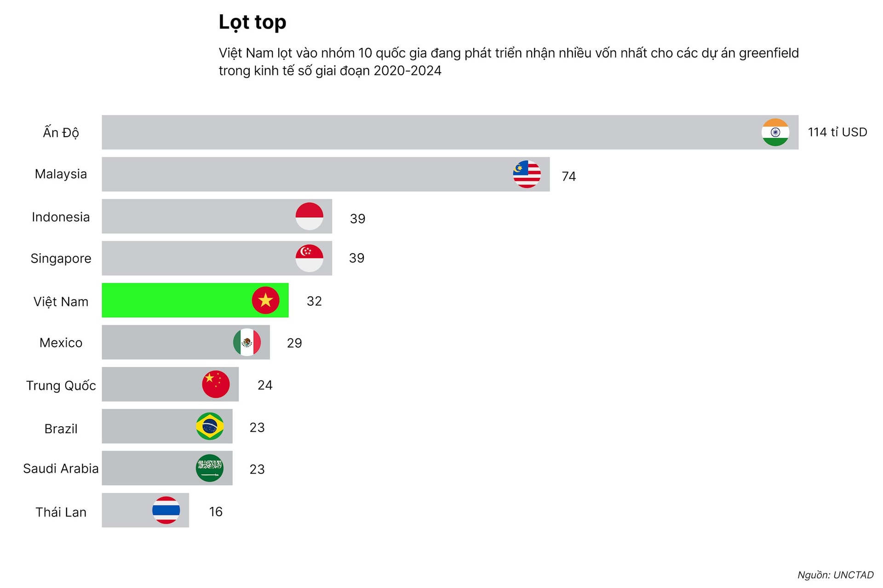883x588 pixels.
Task: Click the '114 tỉ USD' value label
Action: pos(837,132)
